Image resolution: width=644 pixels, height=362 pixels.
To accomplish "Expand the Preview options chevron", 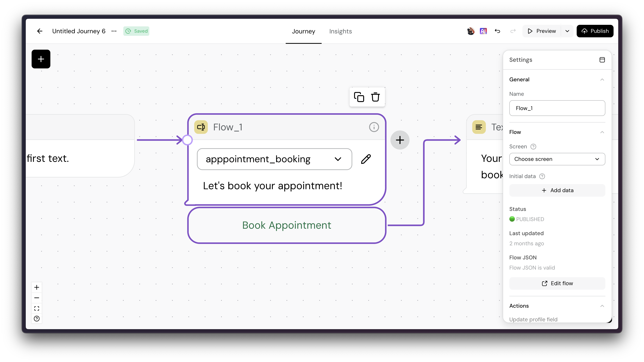I will (x=567, y=31).
